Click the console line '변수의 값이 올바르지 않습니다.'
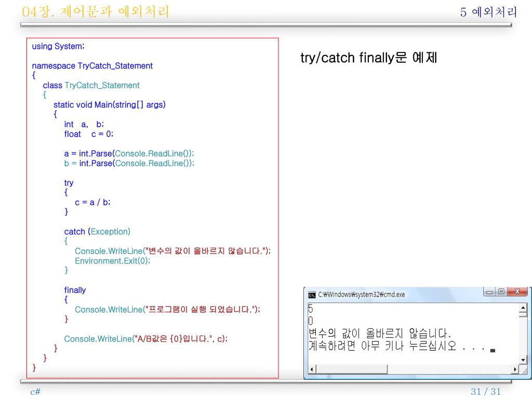532x399 pixels. point(379,333)
